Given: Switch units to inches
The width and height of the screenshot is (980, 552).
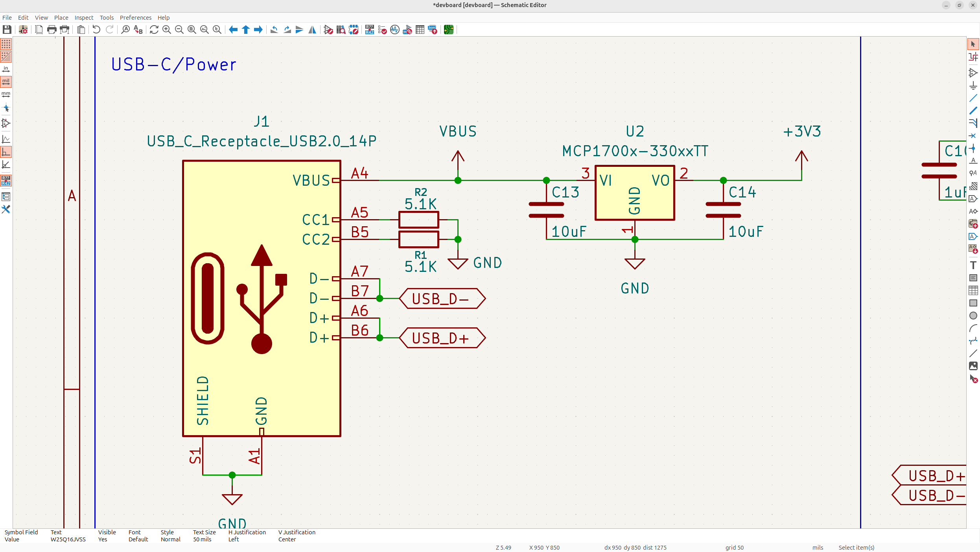Looking at the screenshot, I should 6,69.
